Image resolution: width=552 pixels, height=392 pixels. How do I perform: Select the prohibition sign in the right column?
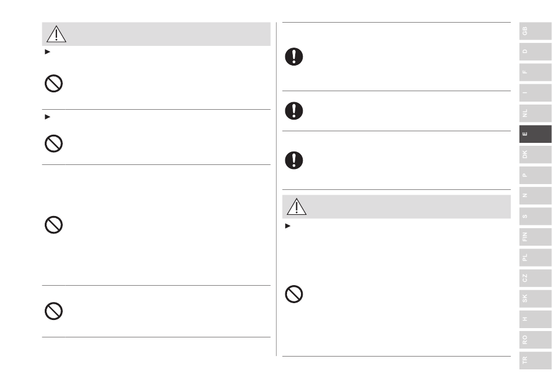pyautogui.click(x=294, y=294)
